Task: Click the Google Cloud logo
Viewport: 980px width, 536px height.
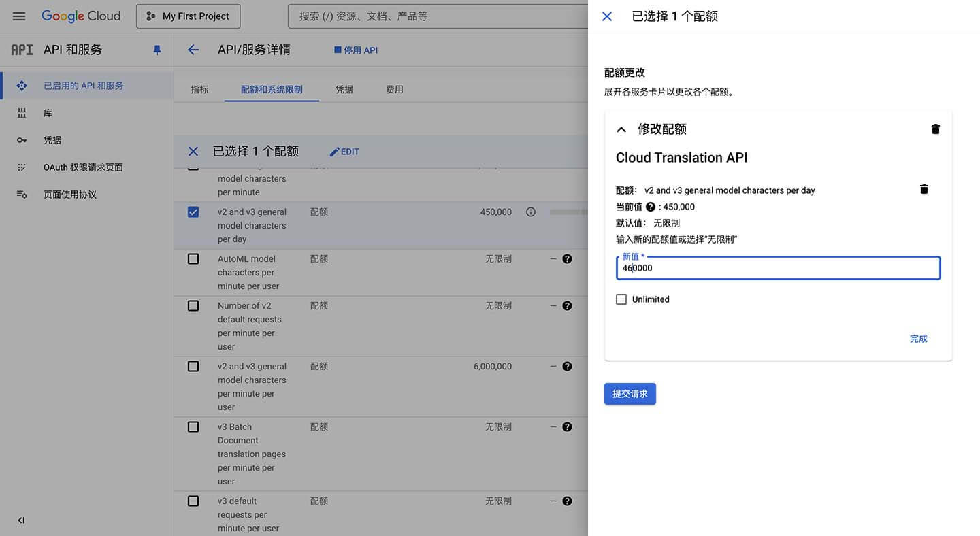Action: pos(80,16)
